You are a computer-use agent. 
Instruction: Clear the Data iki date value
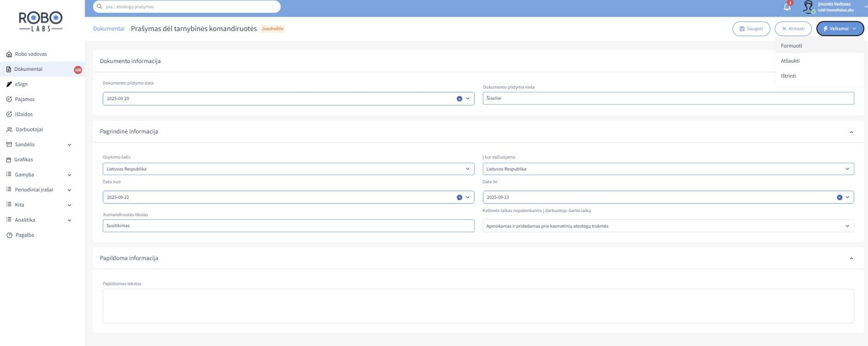[839, 197]
